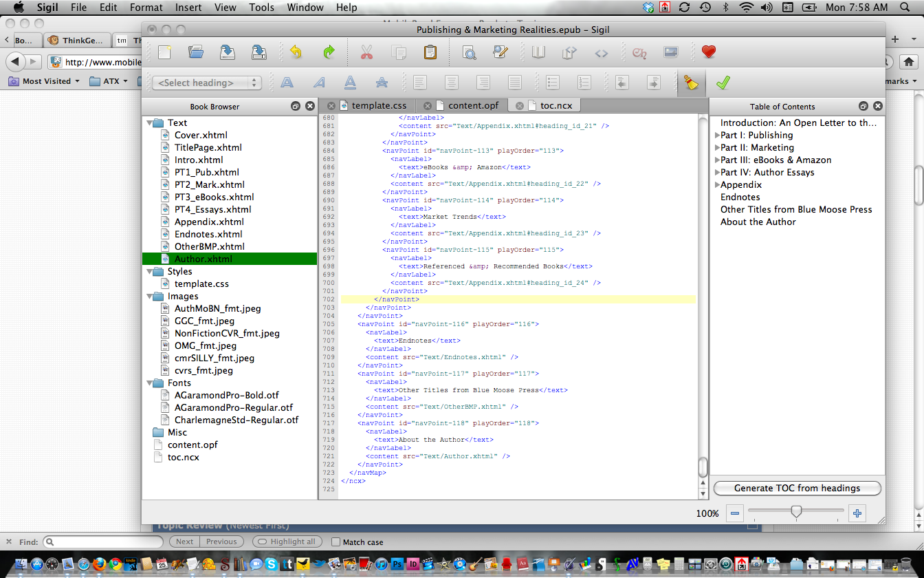Collapse the Images folder in Book Browser

click(x=151, y=297)
